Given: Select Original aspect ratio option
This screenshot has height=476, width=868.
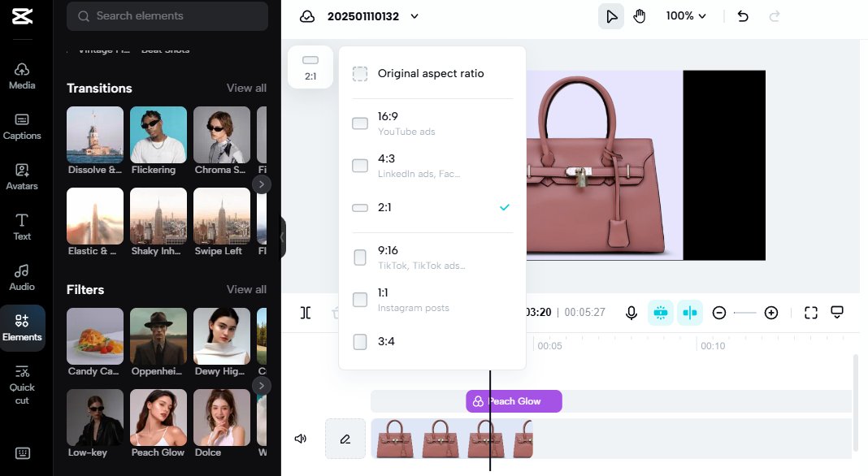Looking at the screenshot, I should click(x=432, y=73).
